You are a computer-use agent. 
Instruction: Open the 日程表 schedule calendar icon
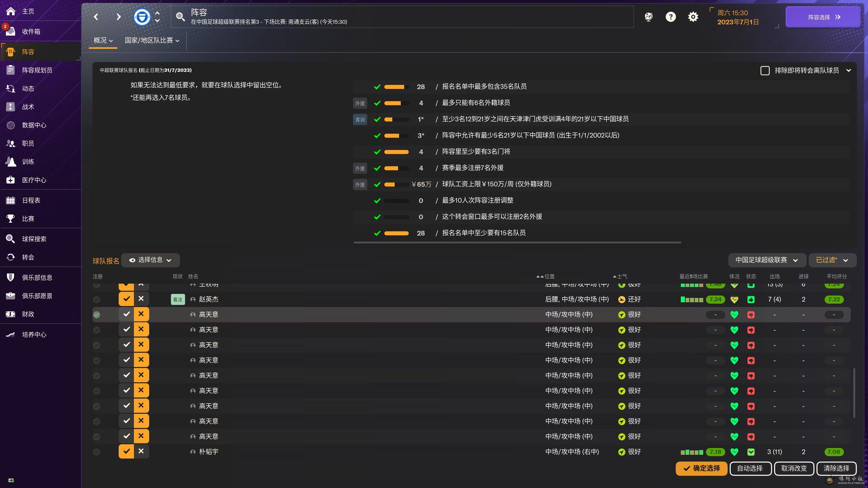(11, 200)
